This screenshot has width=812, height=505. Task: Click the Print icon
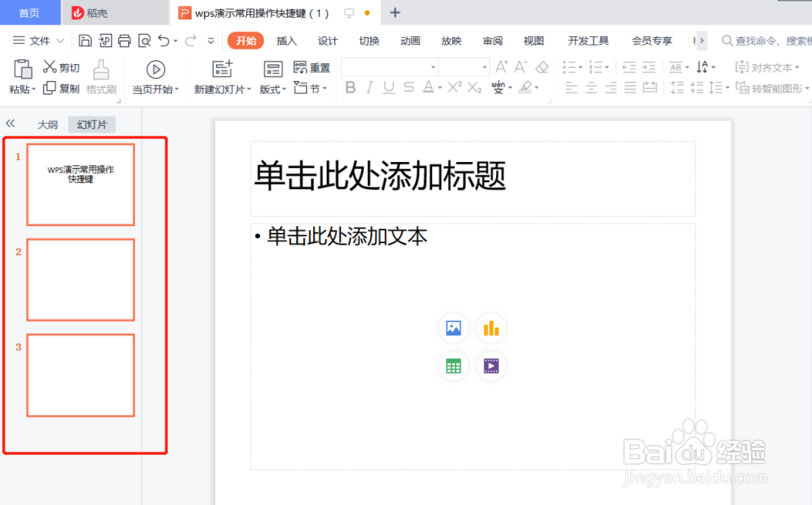pos(124,41)
